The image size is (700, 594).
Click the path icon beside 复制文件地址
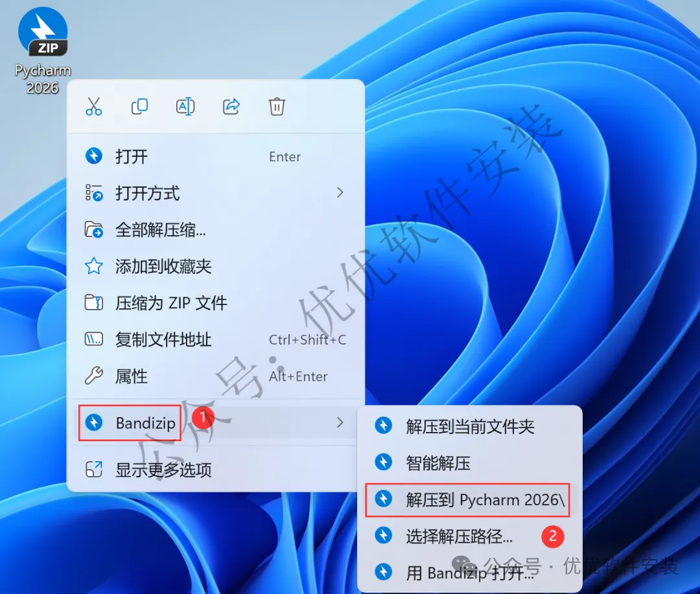pos(94,339)
